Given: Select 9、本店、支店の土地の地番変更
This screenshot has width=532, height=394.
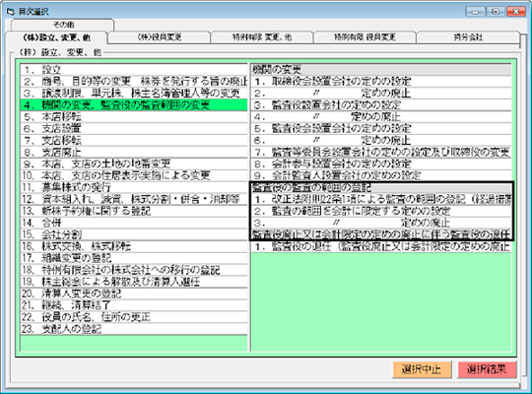Looking at the screenshot, I should click(134, 164).
